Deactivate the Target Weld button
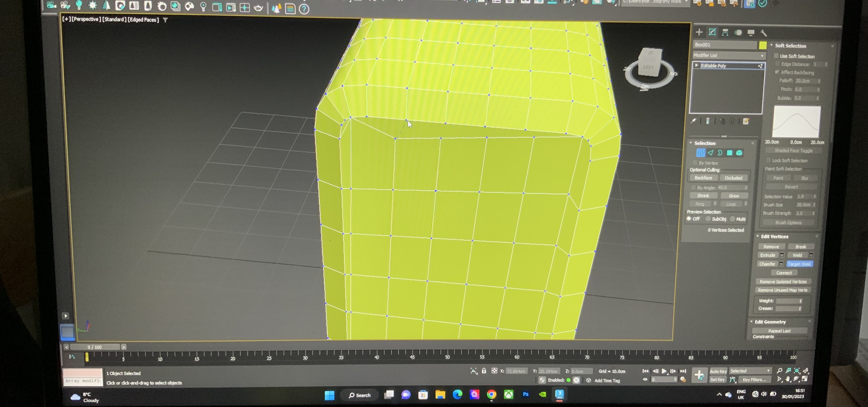The height and width of the screenshot is (407, 868). pyautogui.click(x=799, y=264)
